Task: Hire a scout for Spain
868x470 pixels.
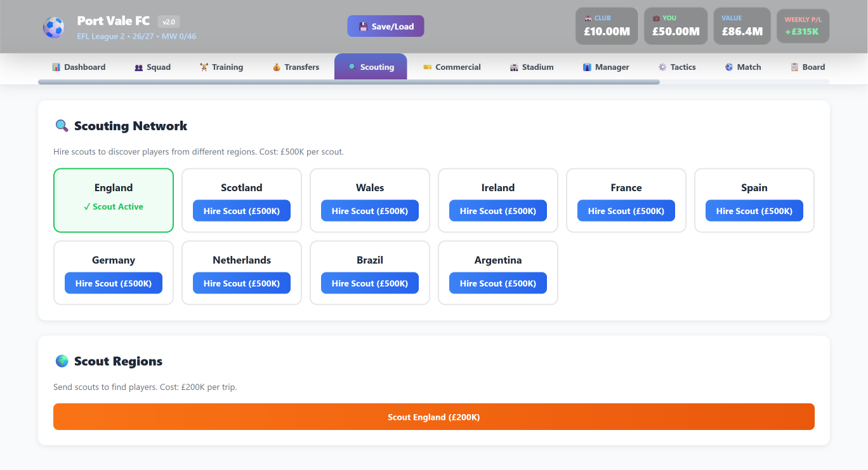Action: pos(754,211)
